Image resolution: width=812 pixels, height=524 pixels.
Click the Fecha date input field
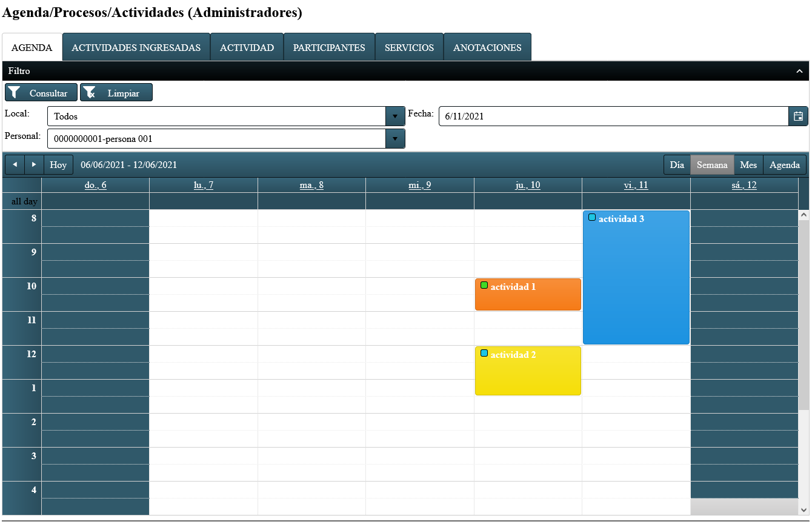(x=613, y=116)
